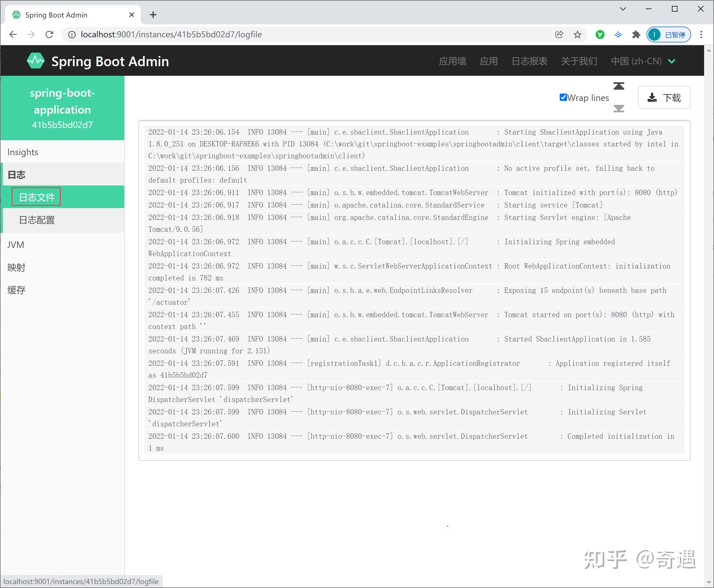The height and width of the screenshot is (588, 714).
Task: Collapse the 日志 sidebar section
Action: (17, 174)
